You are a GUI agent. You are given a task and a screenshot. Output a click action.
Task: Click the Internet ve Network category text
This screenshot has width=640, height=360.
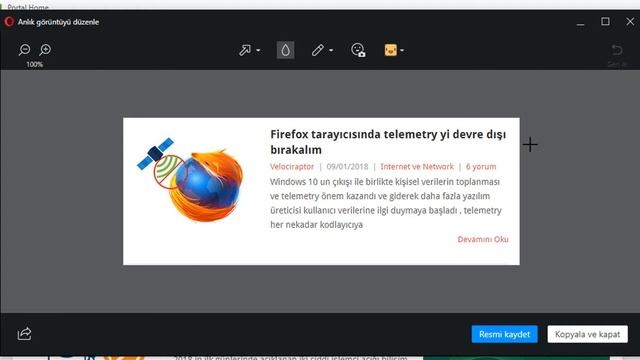[417, 167]
